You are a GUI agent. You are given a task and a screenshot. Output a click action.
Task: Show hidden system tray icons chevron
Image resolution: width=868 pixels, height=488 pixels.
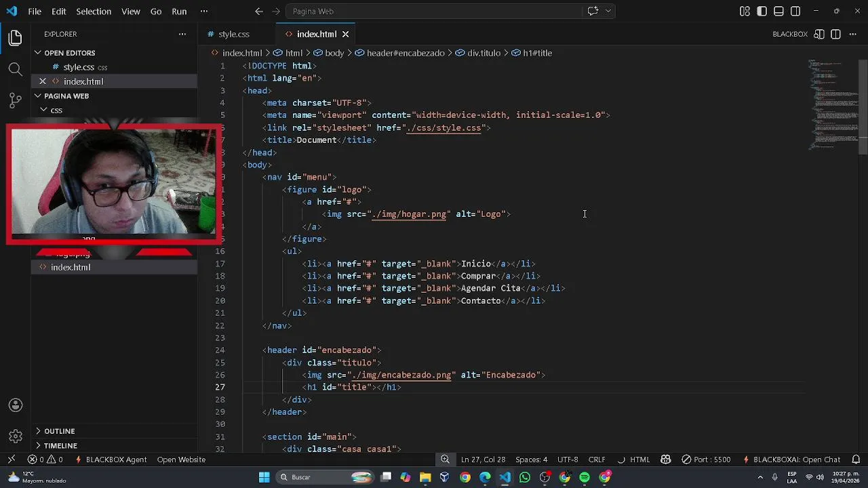[x=760, y=477]
